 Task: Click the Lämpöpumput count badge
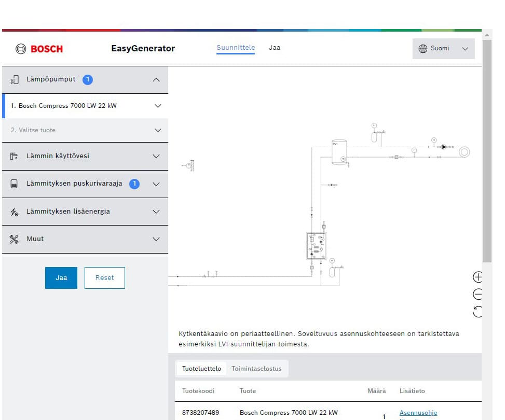coord(88,79)
